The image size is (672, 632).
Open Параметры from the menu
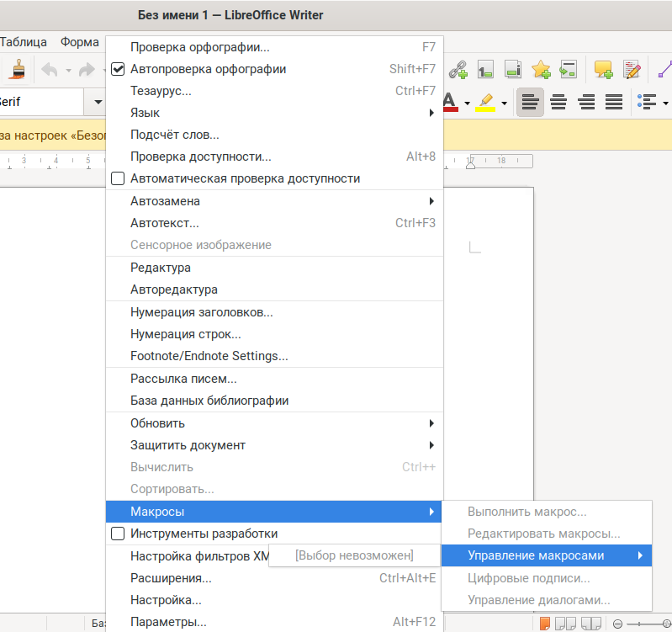pyautogui.click(x=168, y=623)
